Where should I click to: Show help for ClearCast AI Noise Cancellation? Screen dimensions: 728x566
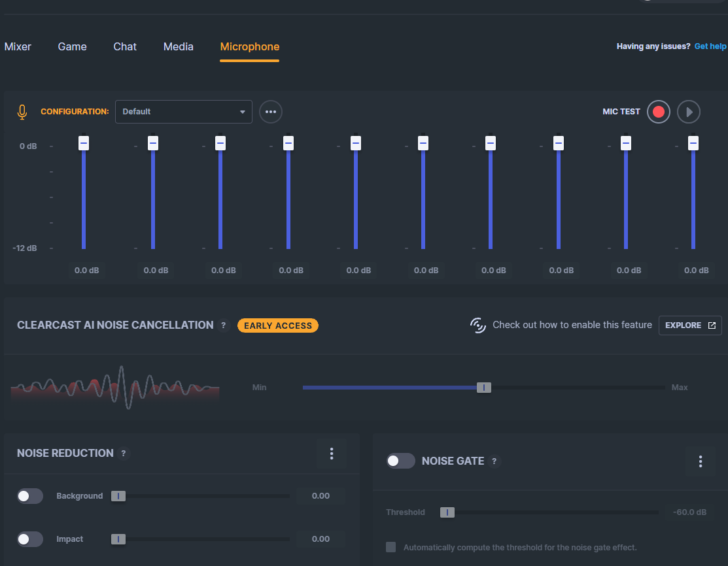(x=223, y=325)
